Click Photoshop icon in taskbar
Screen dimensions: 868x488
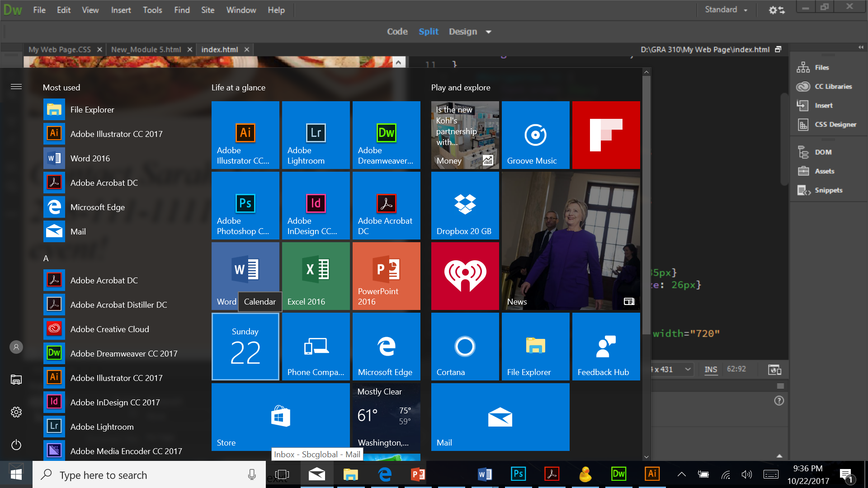click(x=518, y=474)
